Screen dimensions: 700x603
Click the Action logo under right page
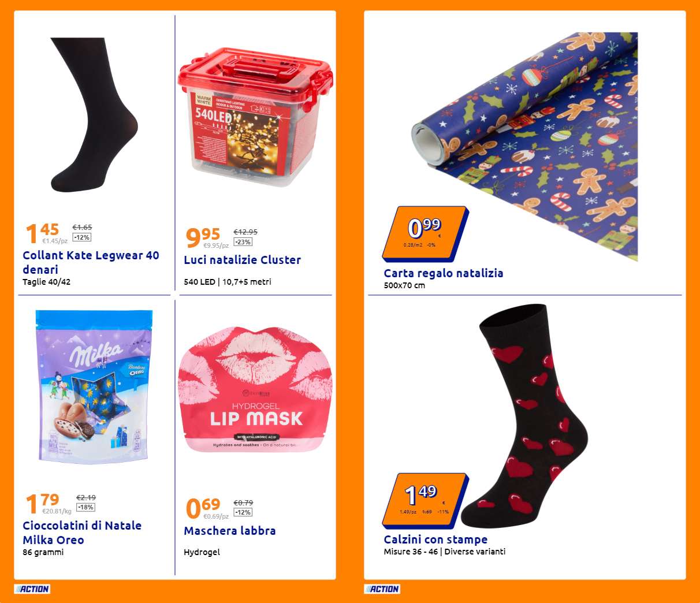tap(382, 589)
